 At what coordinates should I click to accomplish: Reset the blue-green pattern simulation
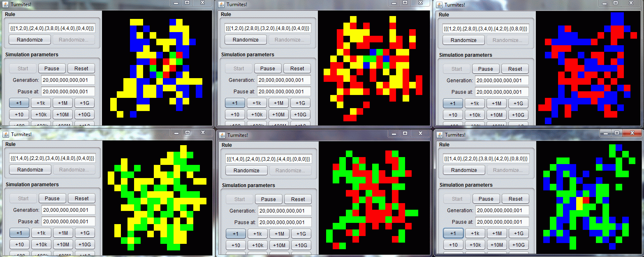tap(515, 199)
